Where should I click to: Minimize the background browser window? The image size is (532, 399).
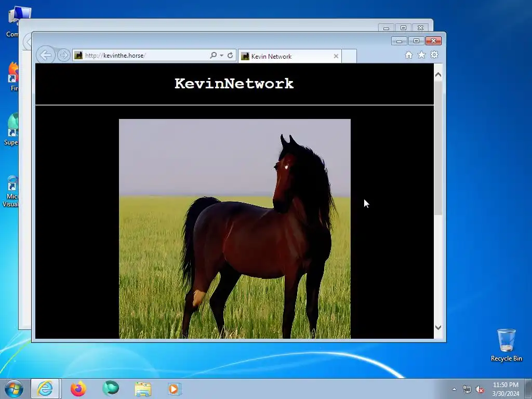click(386, 28)
